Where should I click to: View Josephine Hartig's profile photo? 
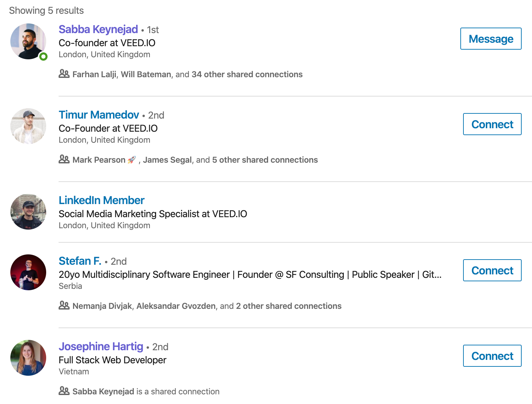point(28,358)
